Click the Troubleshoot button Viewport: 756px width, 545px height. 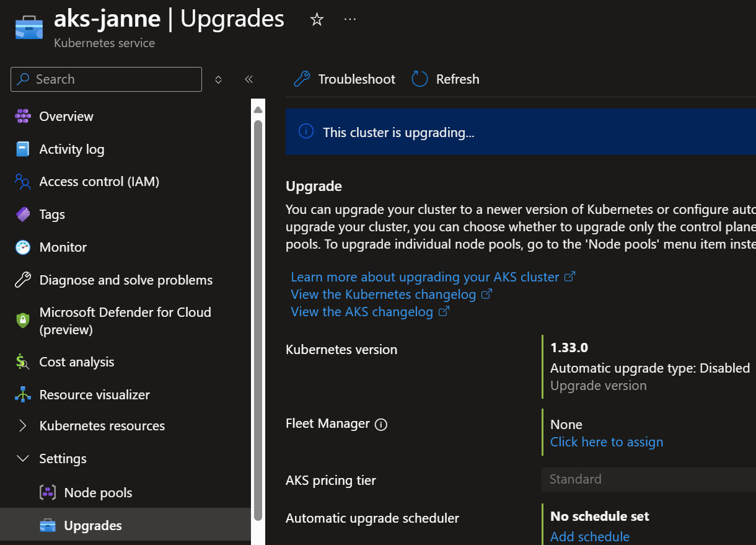coord(344,79)
